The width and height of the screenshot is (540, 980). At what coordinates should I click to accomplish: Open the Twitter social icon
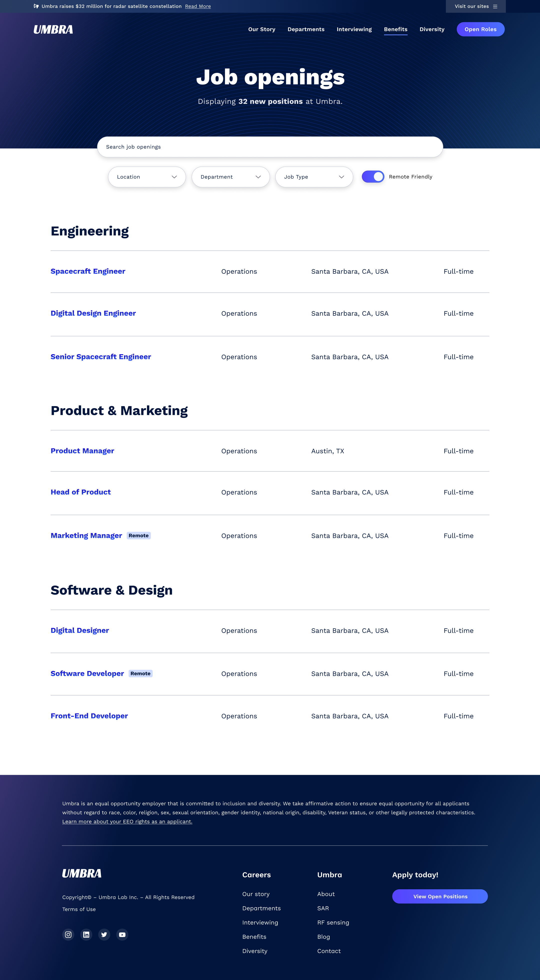click(x=104, y=935)
